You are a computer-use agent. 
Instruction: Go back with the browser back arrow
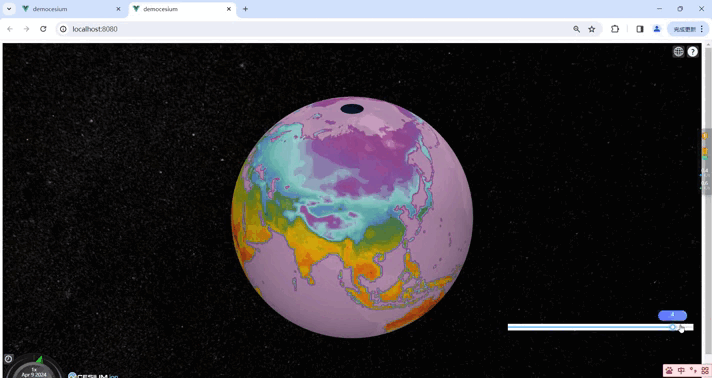point(10,29)
